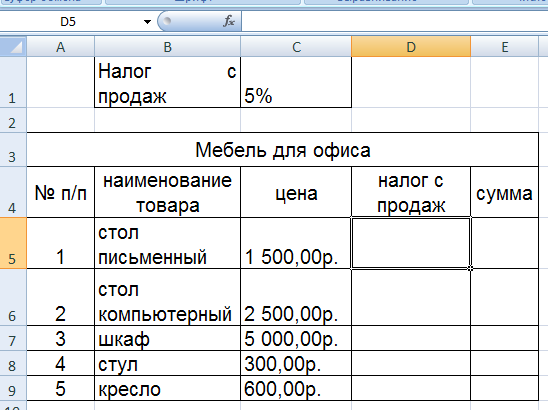Select row 9 header
The width and height of the screenshot is (548, 410).
tap(13, 388)
